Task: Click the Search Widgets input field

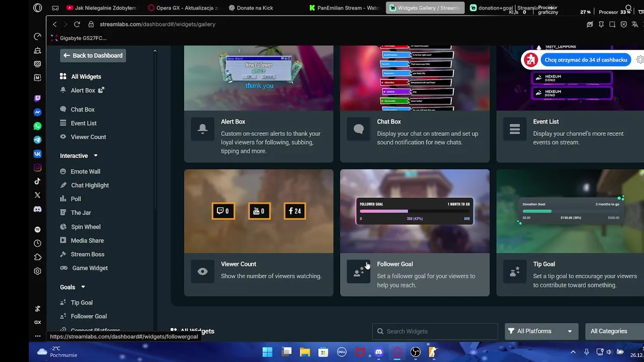Action: [435, 331]
